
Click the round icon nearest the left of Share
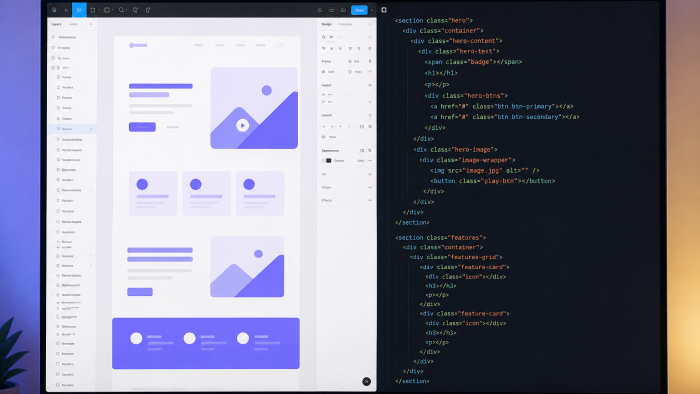pos(343,10)
